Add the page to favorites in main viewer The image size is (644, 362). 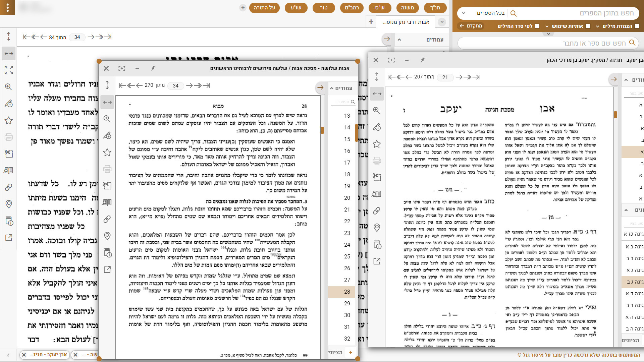(x=9, y=120)
